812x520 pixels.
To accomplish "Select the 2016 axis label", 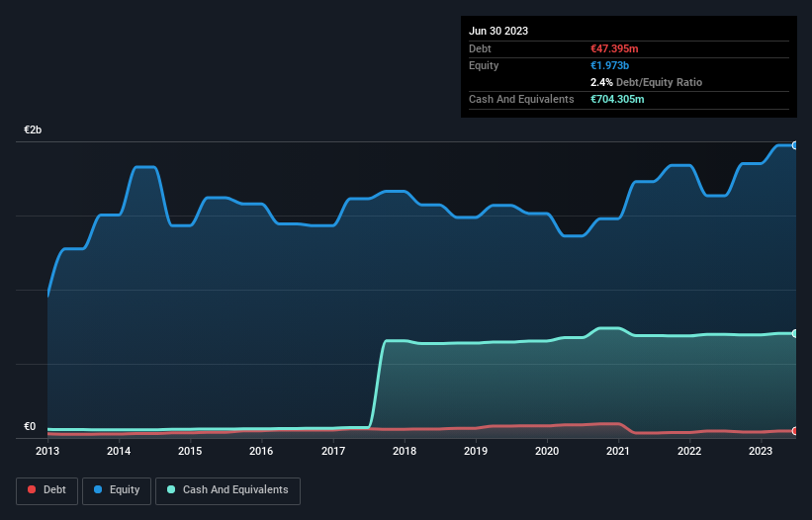I will [x=261, y=451].
